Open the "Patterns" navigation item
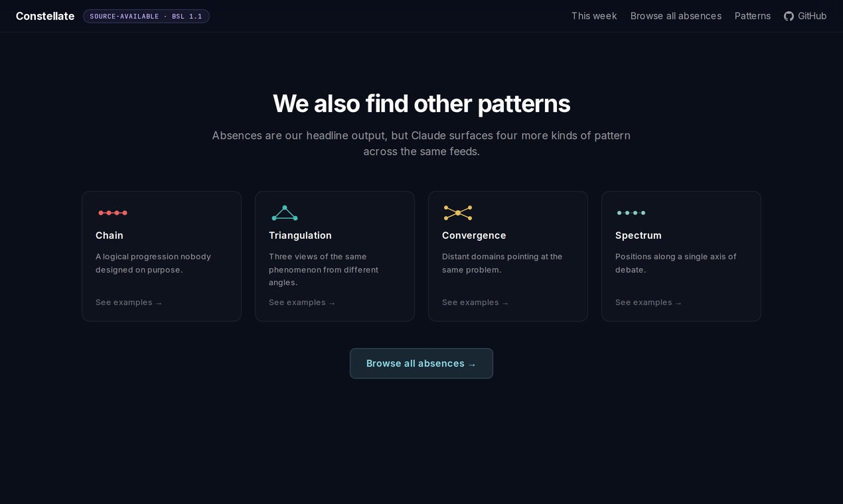843x504 pixels. tap(752, 16)
